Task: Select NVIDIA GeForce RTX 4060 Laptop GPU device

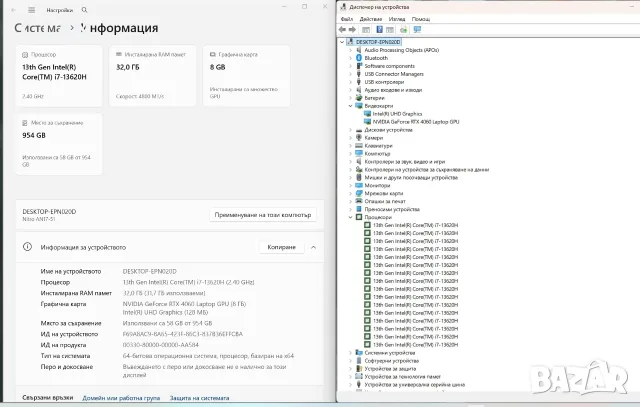Action: [416, 122]
